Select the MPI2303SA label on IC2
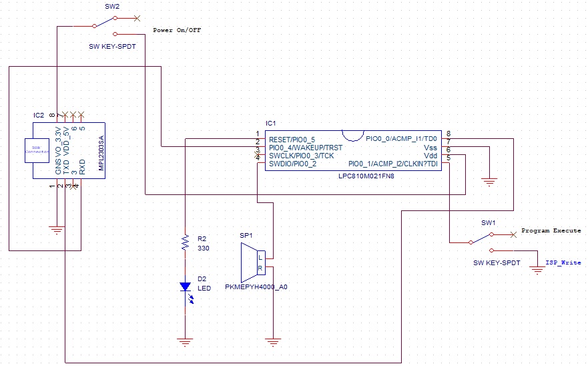588x368 pixels. coord(102,155)
